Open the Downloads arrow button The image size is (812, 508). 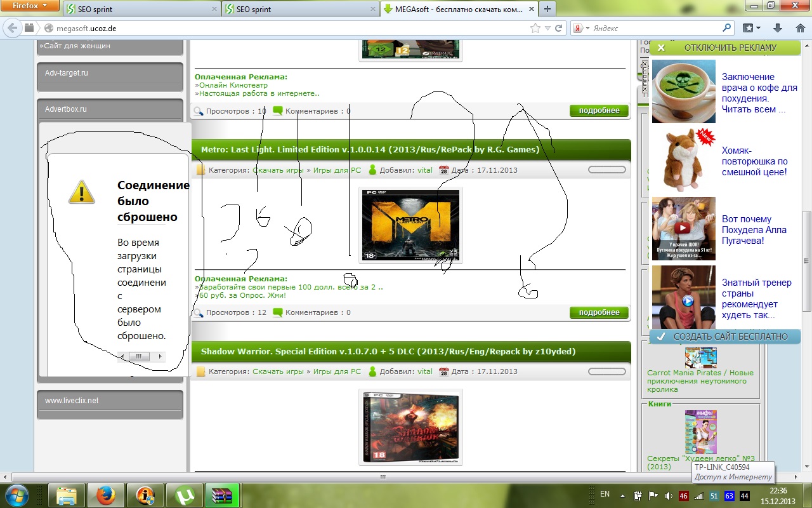777,28
